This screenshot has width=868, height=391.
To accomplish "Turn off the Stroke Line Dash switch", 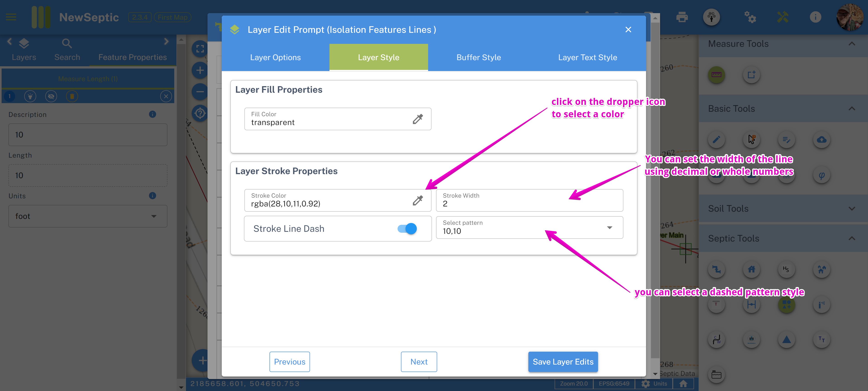I will pos(407,229).
